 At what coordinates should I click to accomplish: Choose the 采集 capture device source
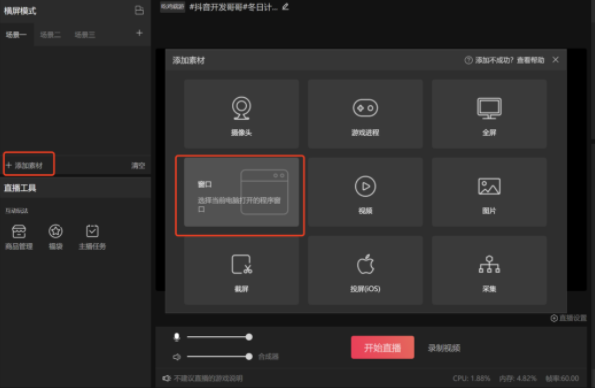click(x=489, y=270)
